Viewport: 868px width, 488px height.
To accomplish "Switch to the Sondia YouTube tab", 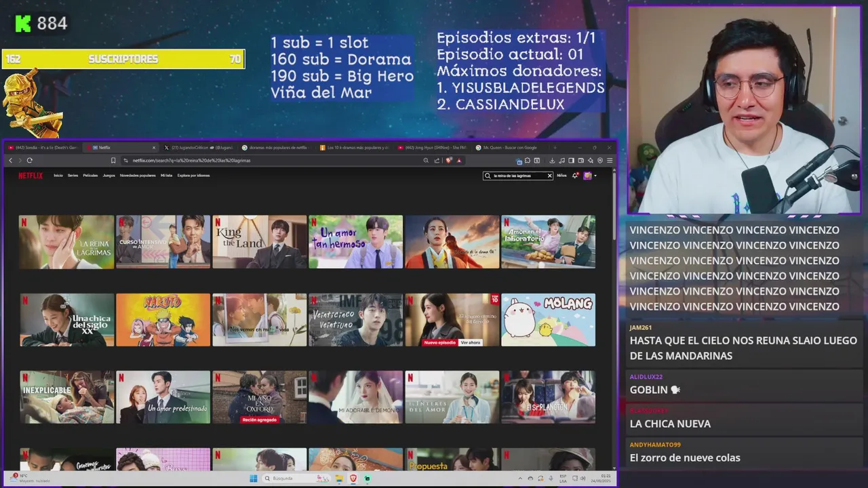I will (43, 147).
